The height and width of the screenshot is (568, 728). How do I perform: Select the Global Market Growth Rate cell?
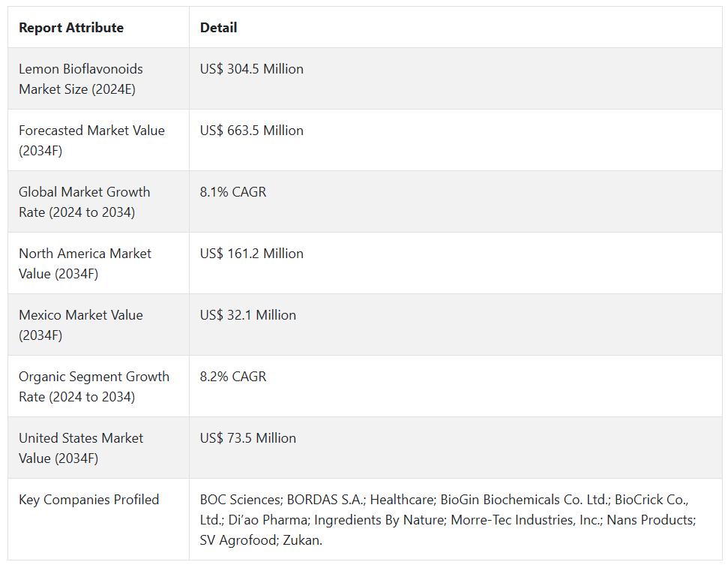pyautogui.click(x=84, y=202)
